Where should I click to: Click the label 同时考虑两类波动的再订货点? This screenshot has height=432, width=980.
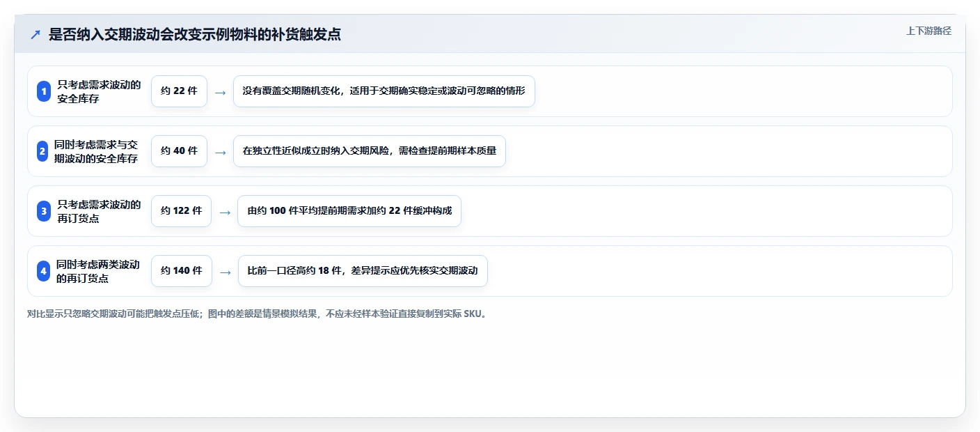click(98, 271)
